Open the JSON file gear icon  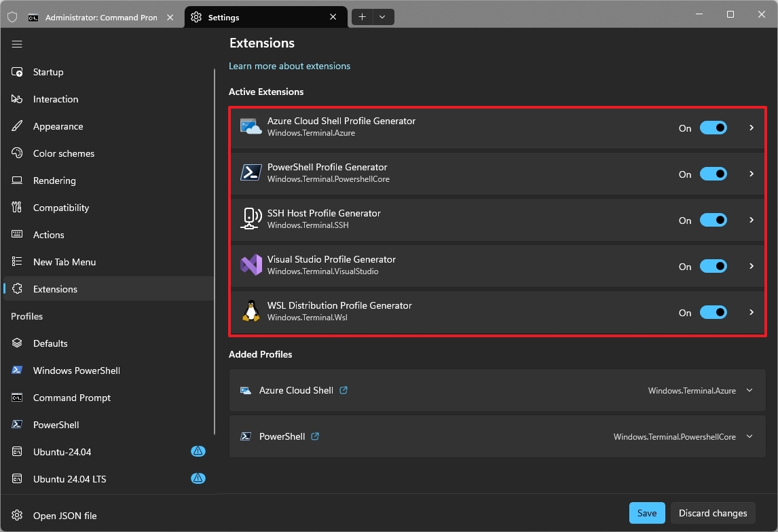pos(18,516)
